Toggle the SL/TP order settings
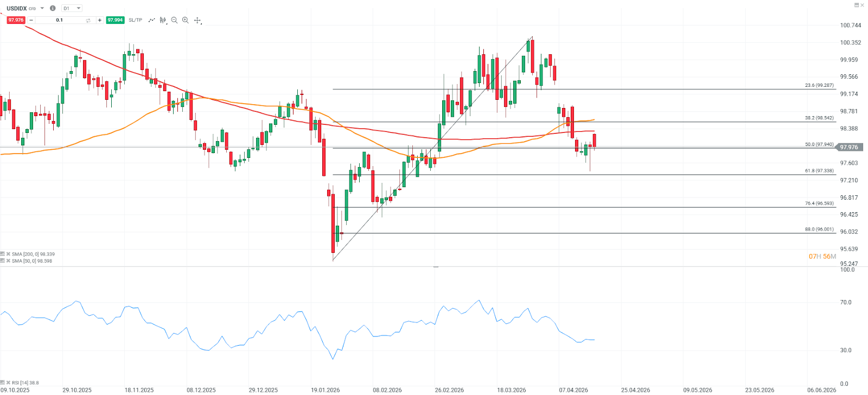The height and width of the screenshot is (395, 868). [x=135, y=20]
